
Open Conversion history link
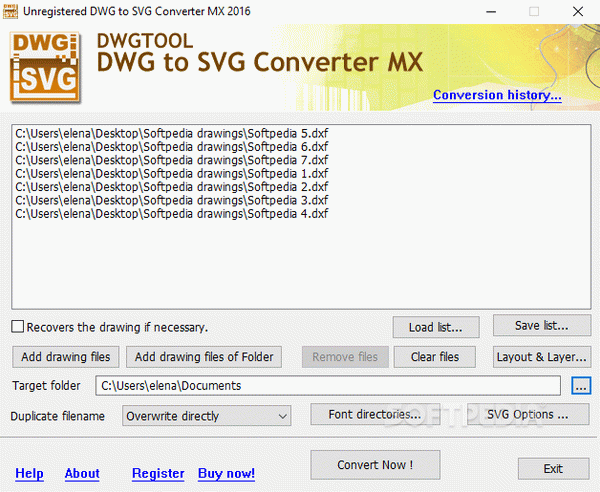(x=497, y=94)
